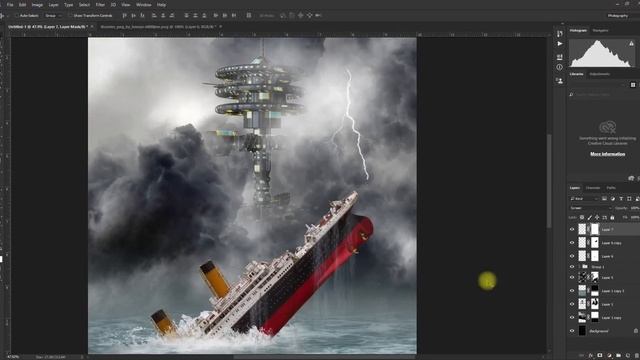The width and height of the screenshot is (640, 360).
Task: Align left edges in options bar
Action: pos(154,16)
